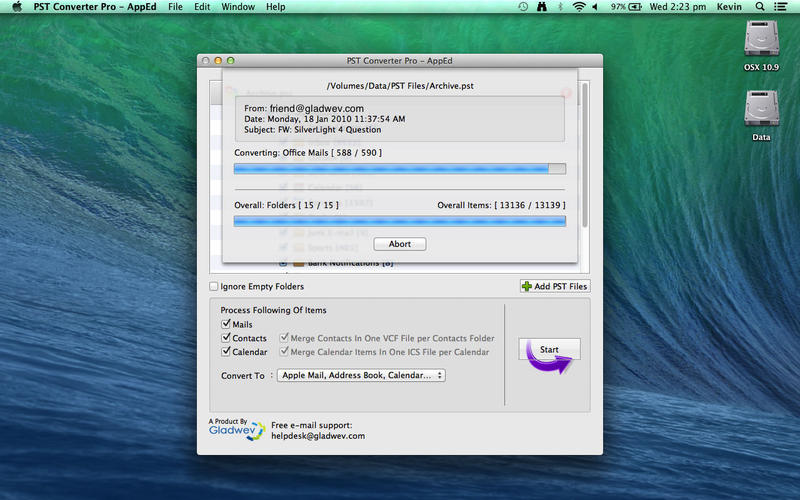Click the Start button

(549, 349)
